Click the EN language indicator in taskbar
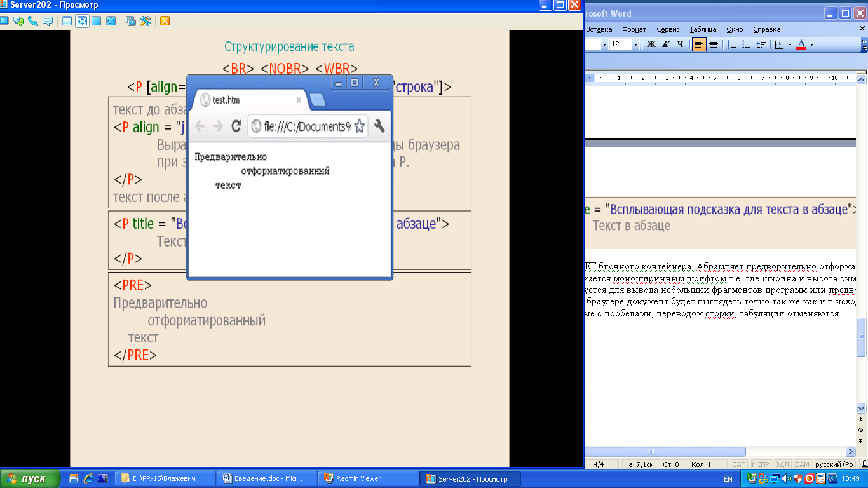This screenshot has width=868, height=488. click(728, 479)
